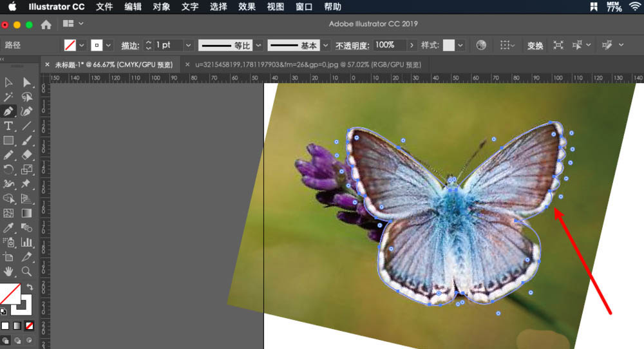Expand the stroke weight dropdown
The width and height of the screenshot is (644, 349).
pos(188,45)
